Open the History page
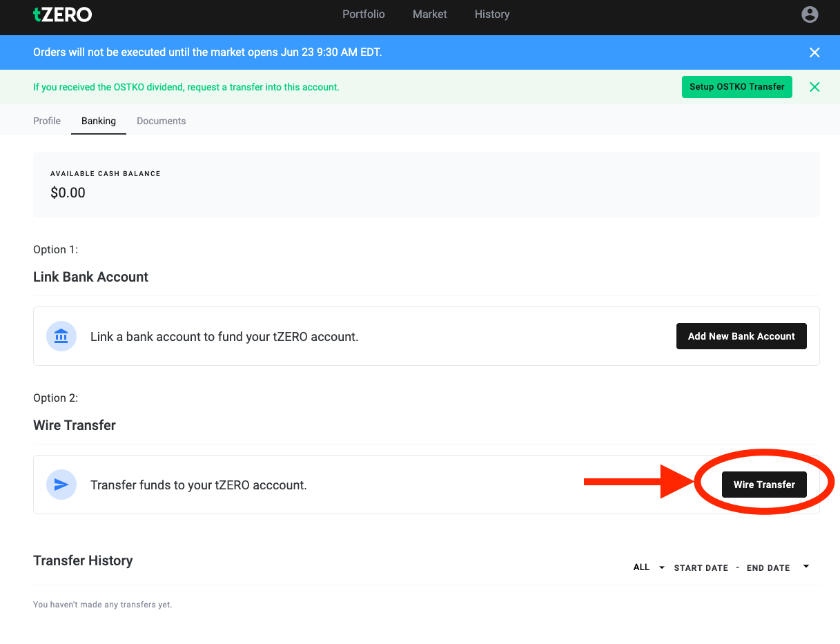This screenshot has height=644, width=840. click(491, 14)
